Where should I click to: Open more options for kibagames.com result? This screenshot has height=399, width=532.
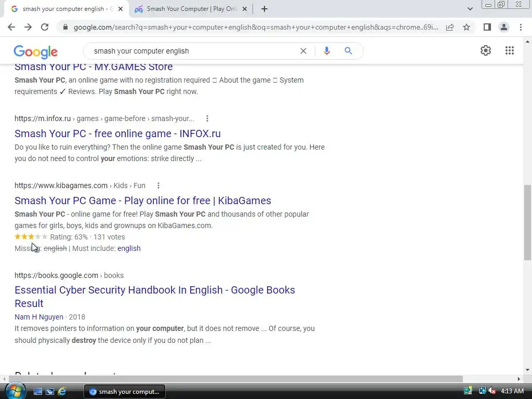point(158,185)
